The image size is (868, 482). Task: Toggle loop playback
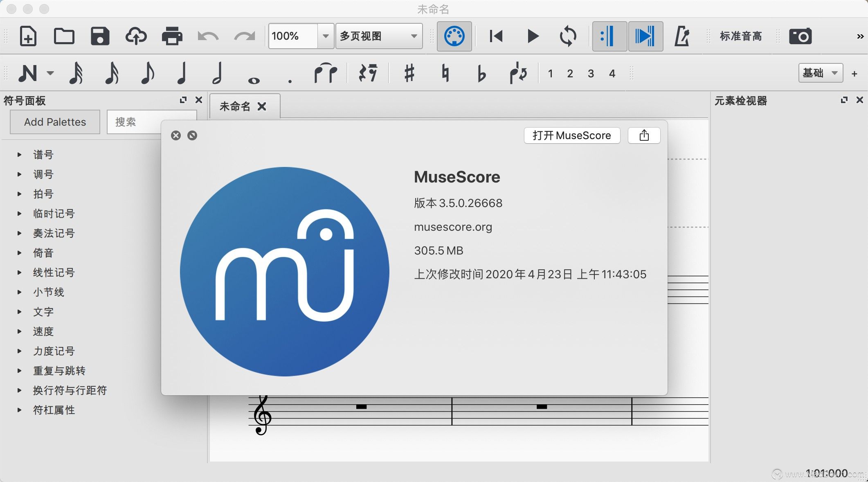[x=568, y=36]
